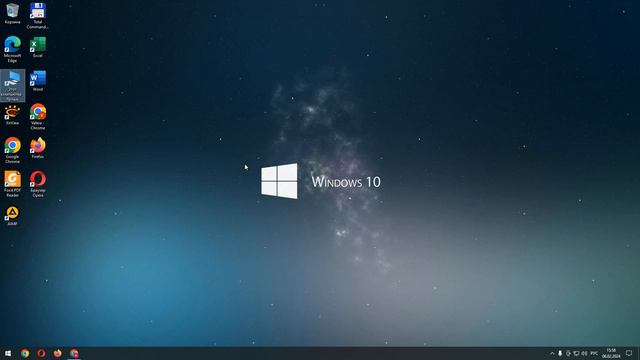Switch to the running Chrome profile taskbar app

coord(74,353)
